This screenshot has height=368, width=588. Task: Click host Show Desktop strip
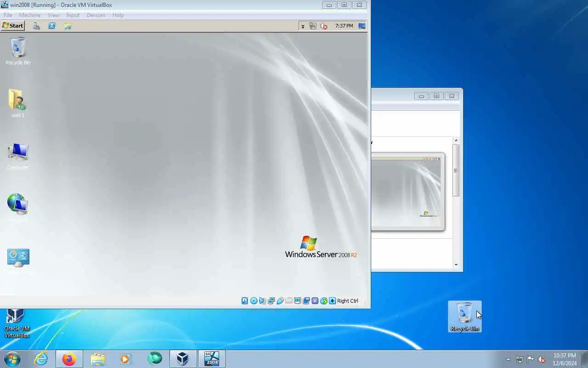coord(584,359)
